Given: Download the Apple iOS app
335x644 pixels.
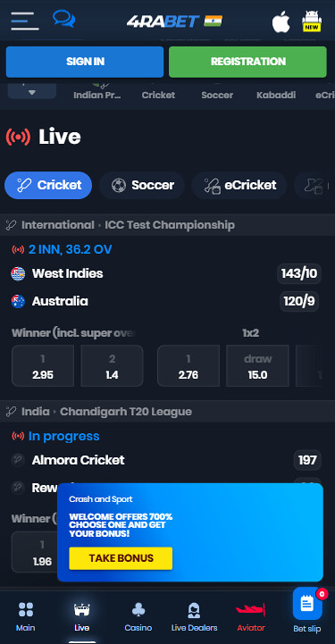Looking at the screenshot, I should click(x=281, y=21).
